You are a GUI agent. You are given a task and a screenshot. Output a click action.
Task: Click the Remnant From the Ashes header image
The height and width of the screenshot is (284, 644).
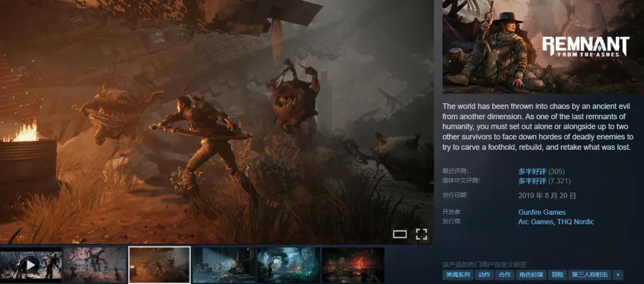[x=543, y=47]
